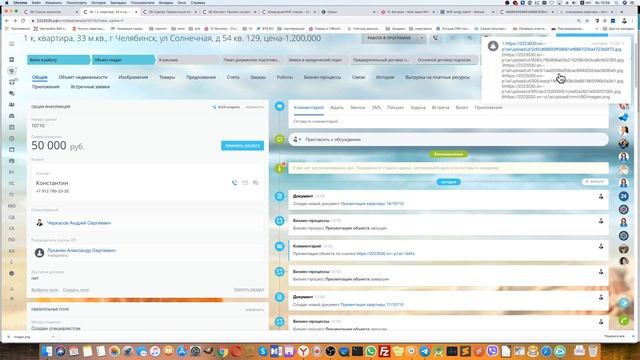The height and width of the screenshot is (360, 640).
Task: Click the phone call button in the header
Action: point(436,38)
